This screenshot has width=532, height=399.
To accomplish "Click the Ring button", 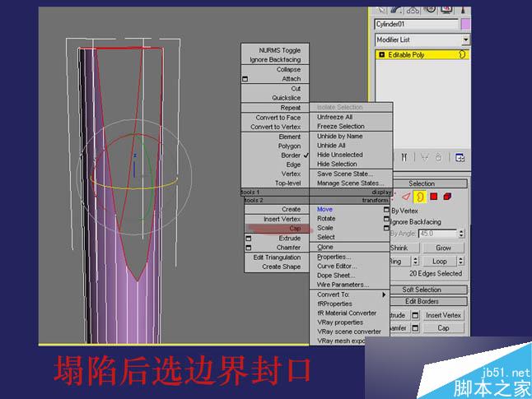I will point(400,262).
